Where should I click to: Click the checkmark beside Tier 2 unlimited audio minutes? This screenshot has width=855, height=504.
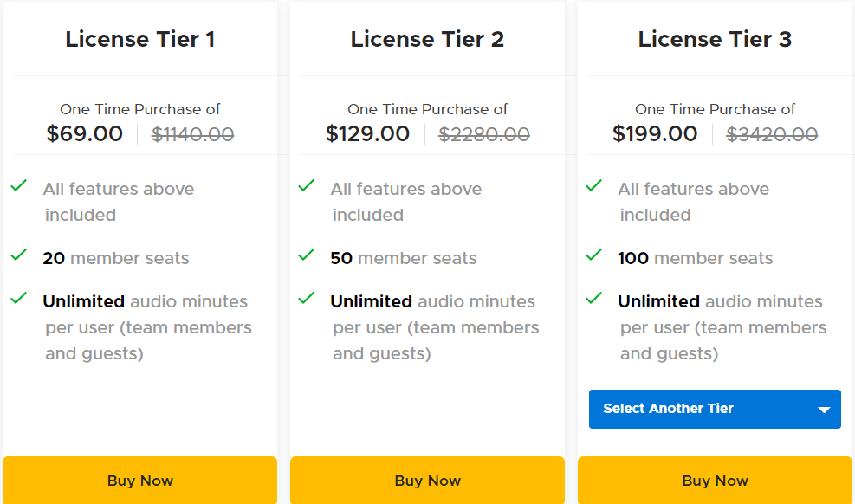[x=307, y=297]
